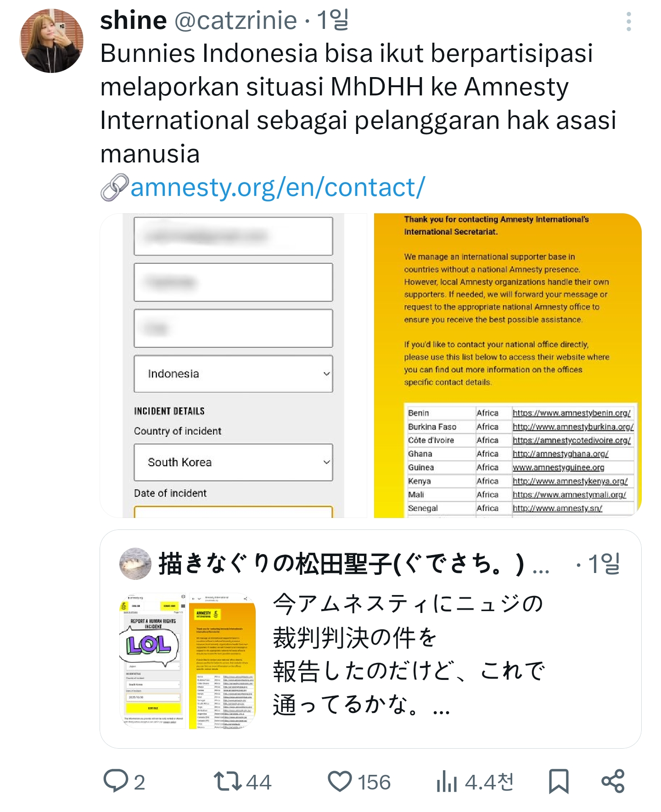Tap the shine display name

133,21
